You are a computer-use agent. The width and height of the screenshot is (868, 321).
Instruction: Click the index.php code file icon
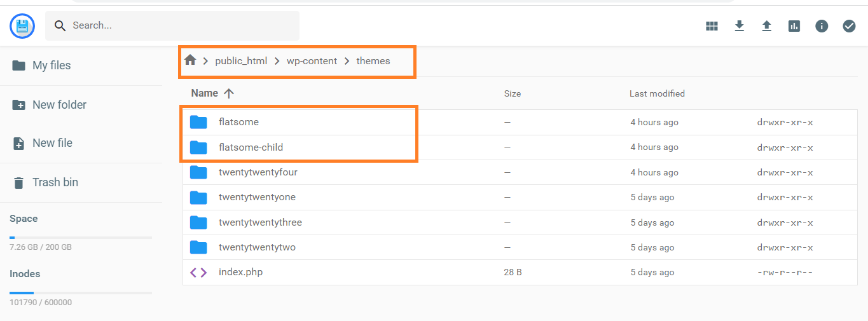pos(198,272)
